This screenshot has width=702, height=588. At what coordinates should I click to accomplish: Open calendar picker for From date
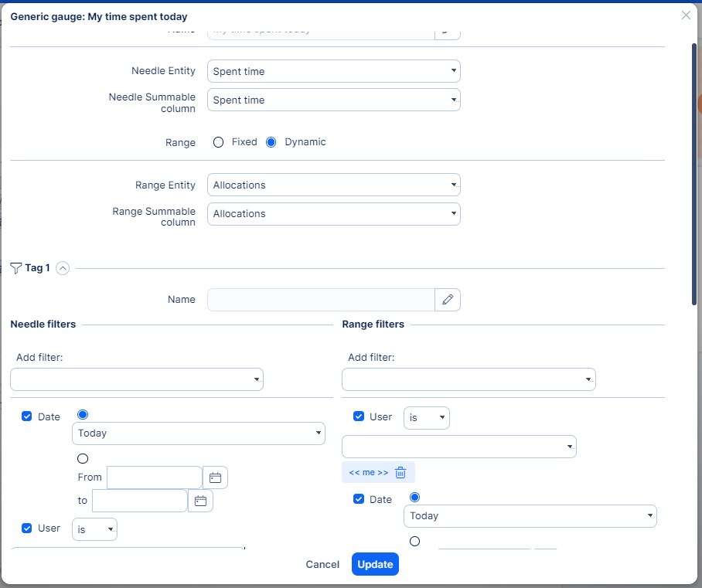tap(215, 478)
